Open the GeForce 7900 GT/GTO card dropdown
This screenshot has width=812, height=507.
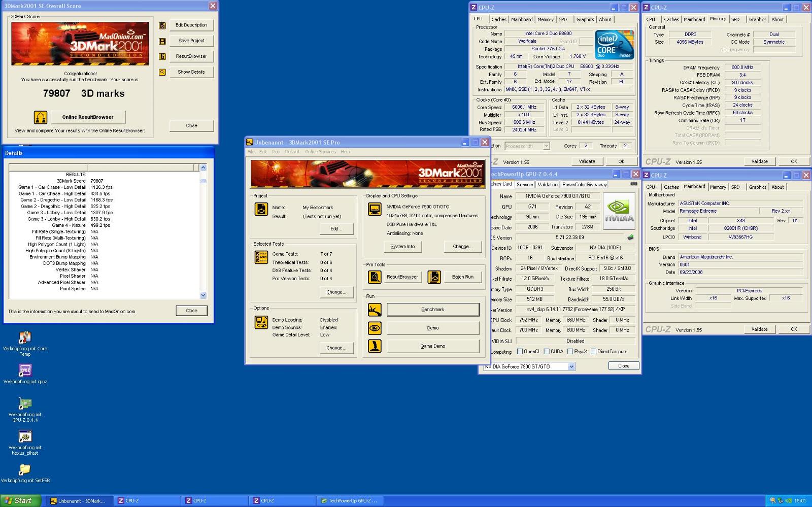571,366
